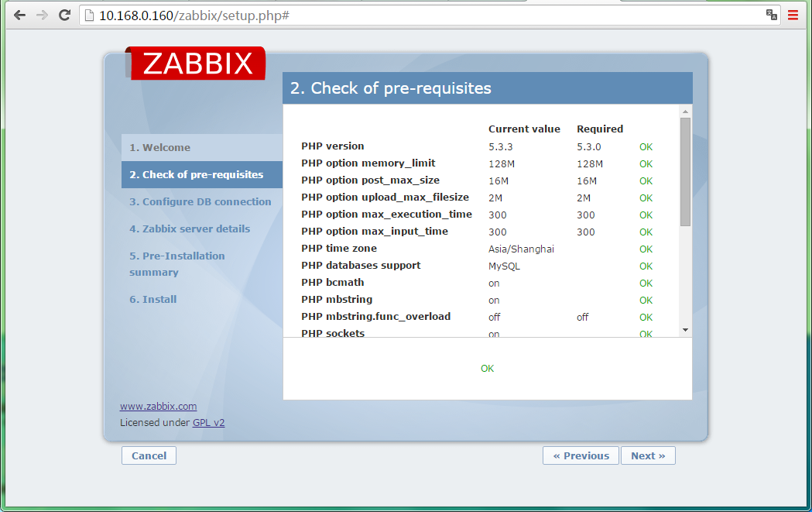The width and height of the screenshot is (812, 512).
Task: Select step 6. Install
Action: tap(152, 299)
